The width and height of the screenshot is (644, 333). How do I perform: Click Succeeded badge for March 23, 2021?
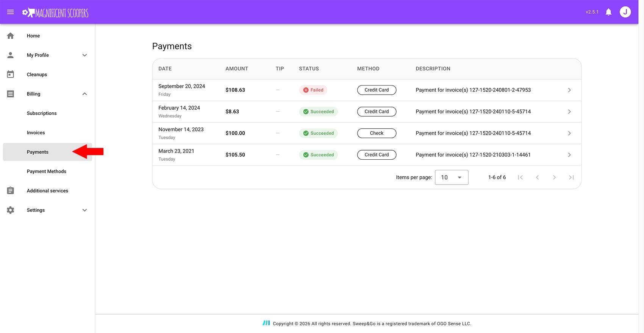click(x=318, y=155)
